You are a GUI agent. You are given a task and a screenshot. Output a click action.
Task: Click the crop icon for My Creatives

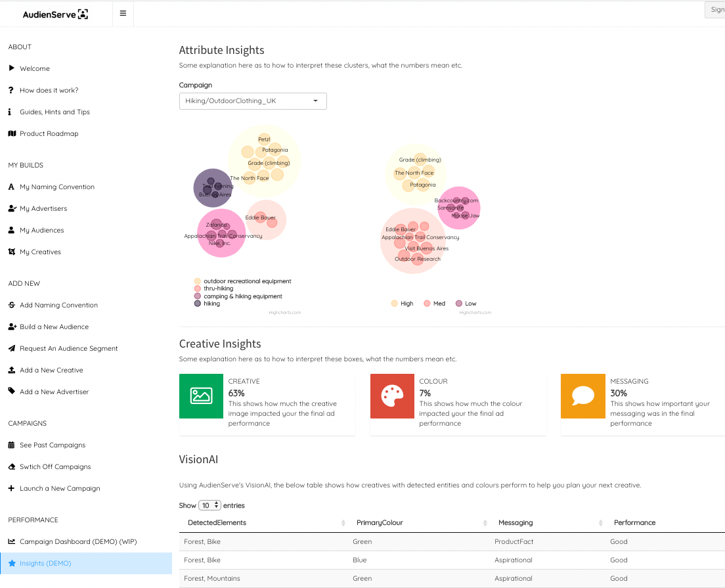[12, 252]
